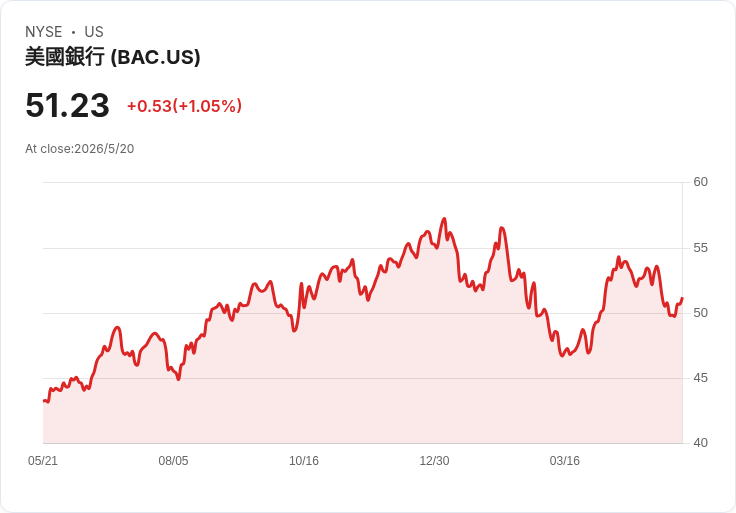Image resolution: width=736 pixels, height=513 pixels.
Task: Click the 10/16 date axis label
Action: [x=304, y=461]
